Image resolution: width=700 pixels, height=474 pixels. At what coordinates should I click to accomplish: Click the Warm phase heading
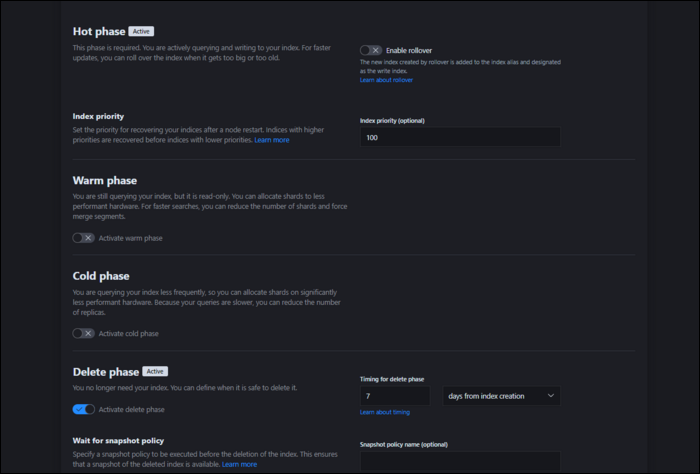(x=105, y=181)
